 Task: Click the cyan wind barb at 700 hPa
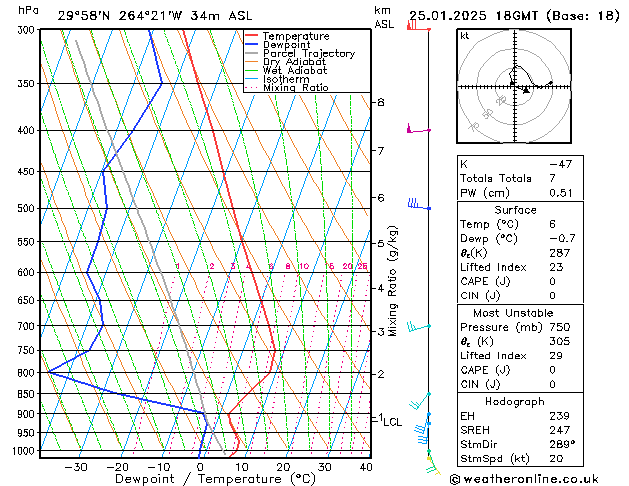pyautogui.click(x=419, y=327)
